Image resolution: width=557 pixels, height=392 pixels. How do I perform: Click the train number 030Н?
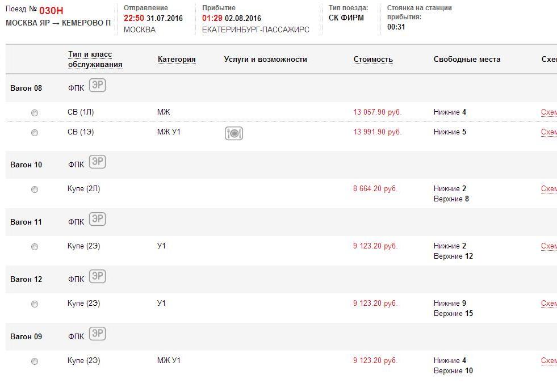pyautogui.click(x=51, y=10)
